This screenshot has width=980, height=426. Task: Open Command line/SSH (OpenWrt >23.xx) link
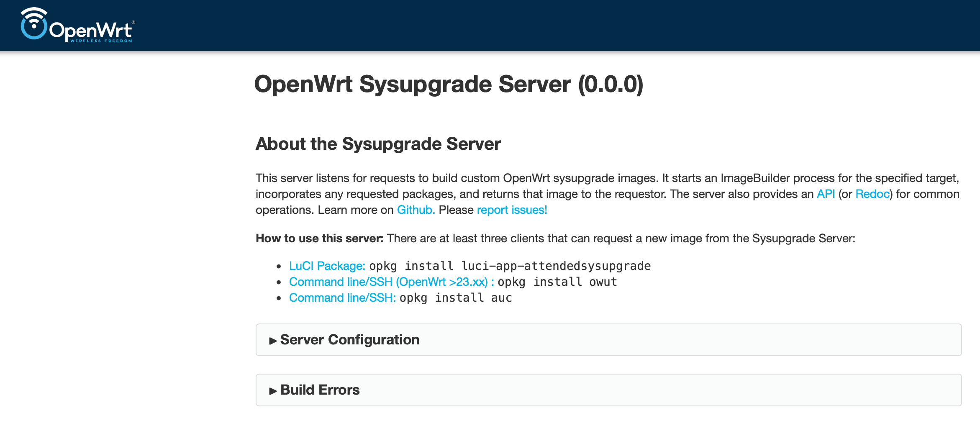(391, 282)
